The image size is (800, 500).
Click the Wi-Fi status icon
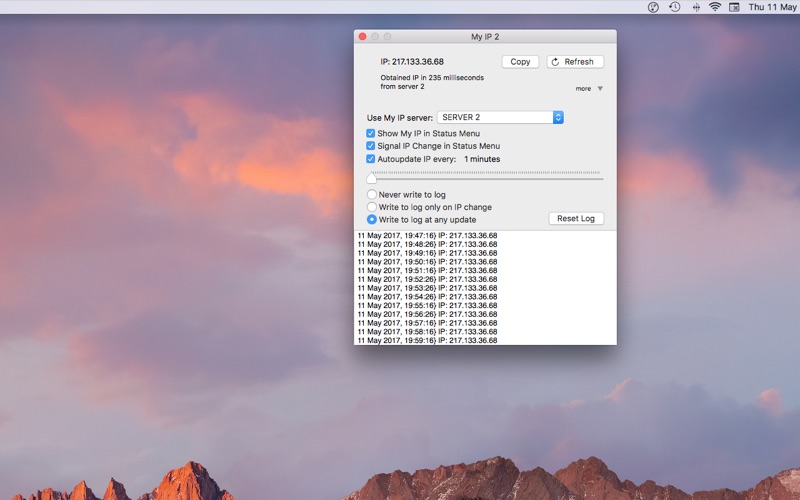715,7
